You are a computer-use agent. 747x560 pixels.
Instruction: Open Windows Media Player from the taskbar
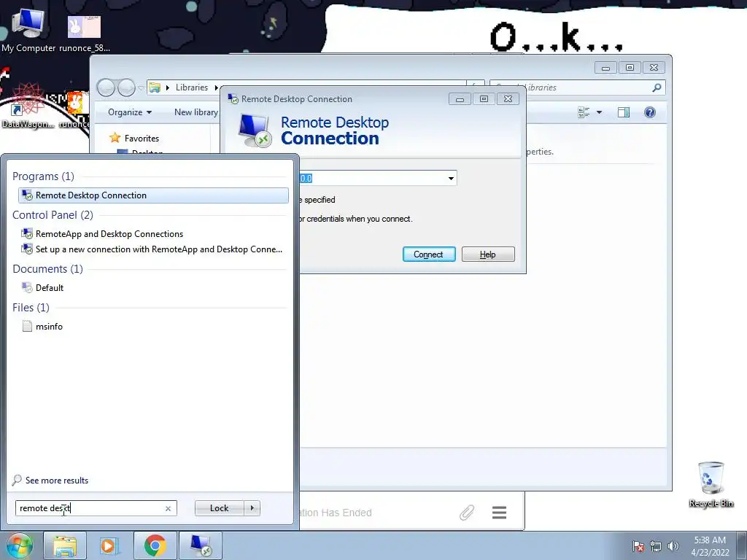[x=109, y=545]
